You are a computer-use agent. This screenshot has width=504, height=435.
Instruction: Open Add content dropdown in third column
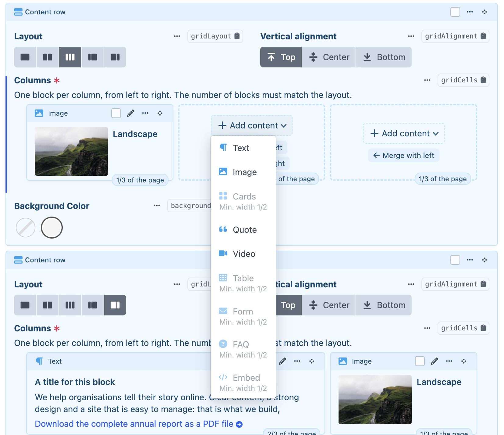pyautogui.click(x=404, y=133)
